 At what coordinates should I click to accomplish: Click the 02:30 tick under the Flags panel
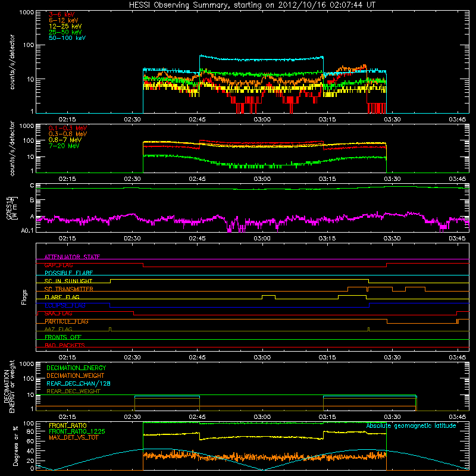coord(132,358)
